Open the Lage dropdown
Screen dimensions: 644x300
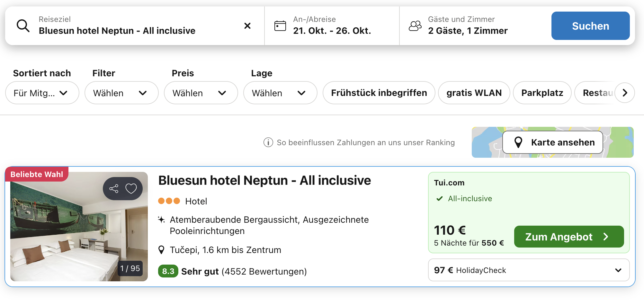pyautogui.click(x=280, y=93)
